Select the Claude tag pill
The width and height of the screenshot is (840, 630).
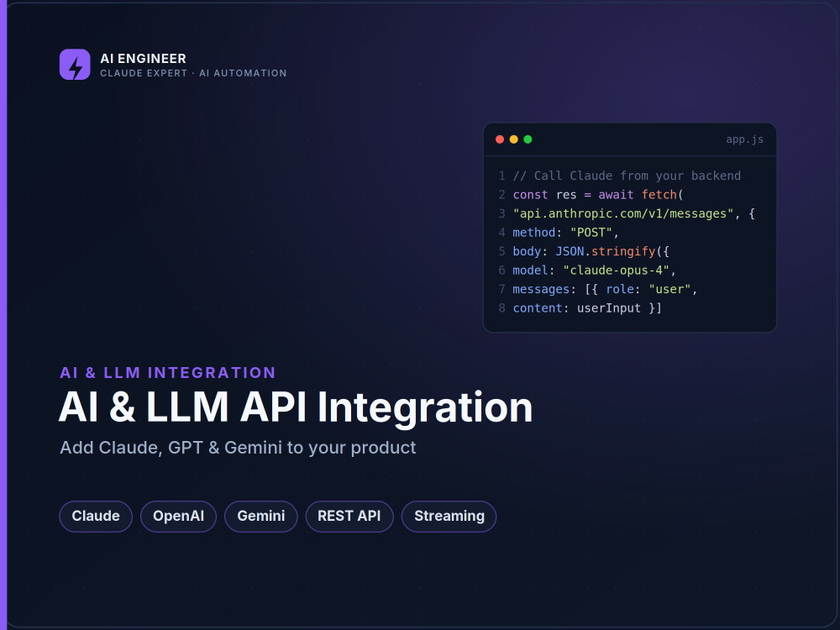(96, 517)
